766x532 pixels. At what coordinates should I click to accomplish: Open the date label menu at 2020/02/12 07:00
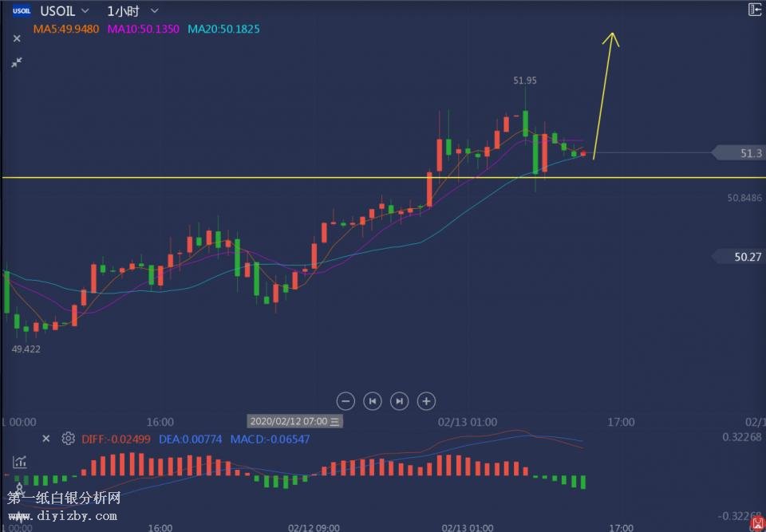pyautogui.click(x=335, y=421)
